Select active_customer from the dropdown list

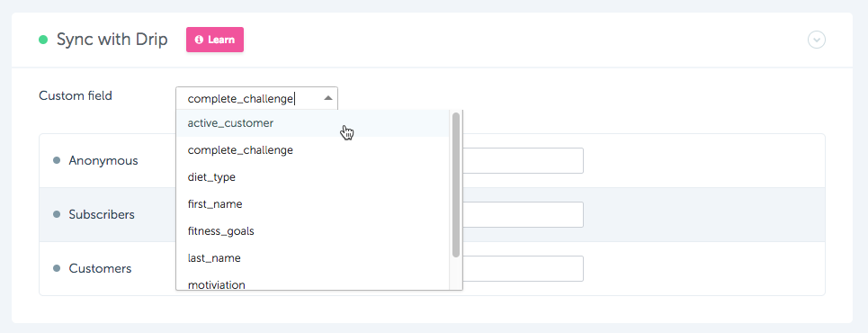[x=313, y=123]
